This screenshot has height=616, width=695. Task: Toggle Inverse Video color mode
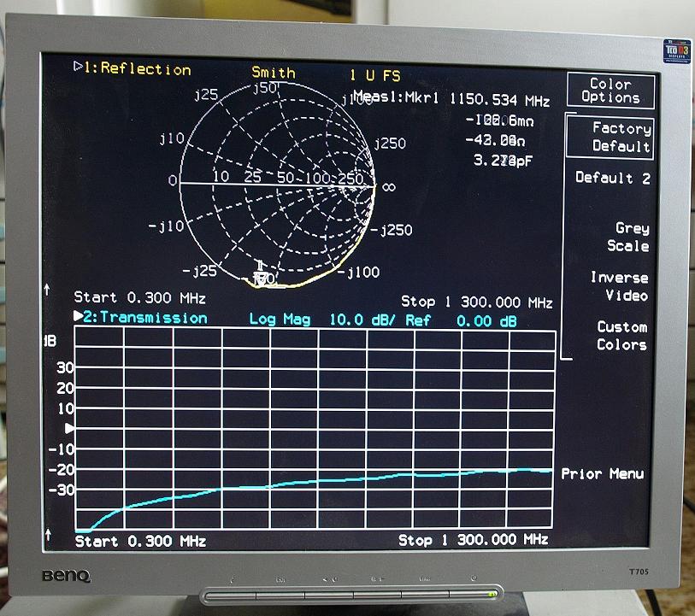tap(619, 287)
